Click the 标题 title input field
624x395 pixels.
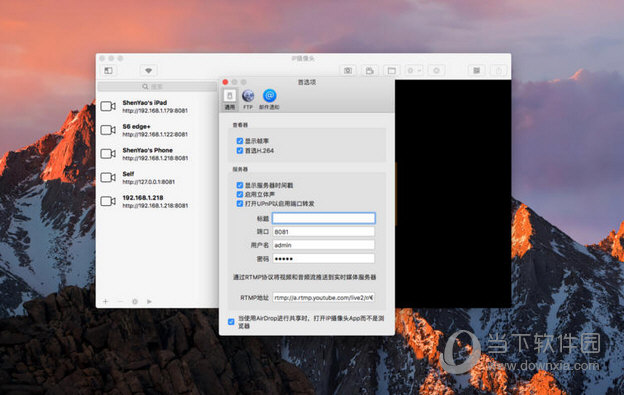click(324, 218)
